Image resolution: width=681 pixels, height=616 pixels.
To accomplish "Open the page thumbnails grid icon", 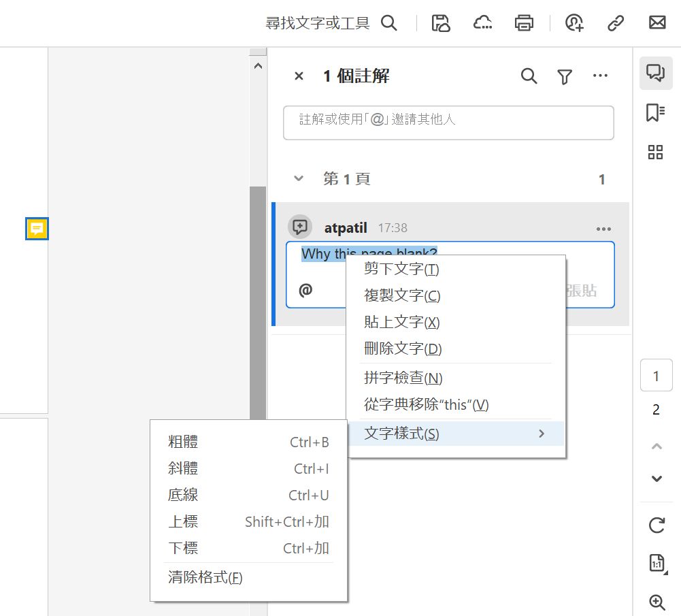I will 655,152.
